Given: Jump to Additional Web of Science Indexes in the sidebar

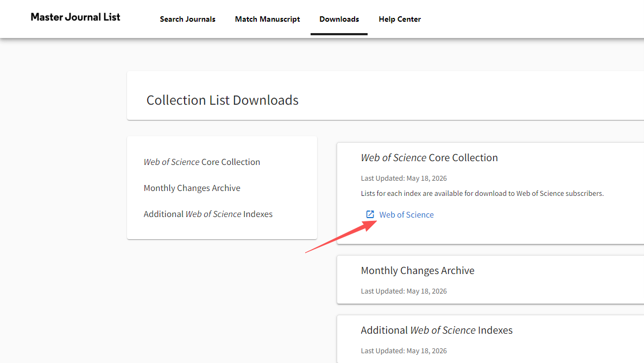Looking at the screenshot, I should pyautogui.click(x=208, y=214).
